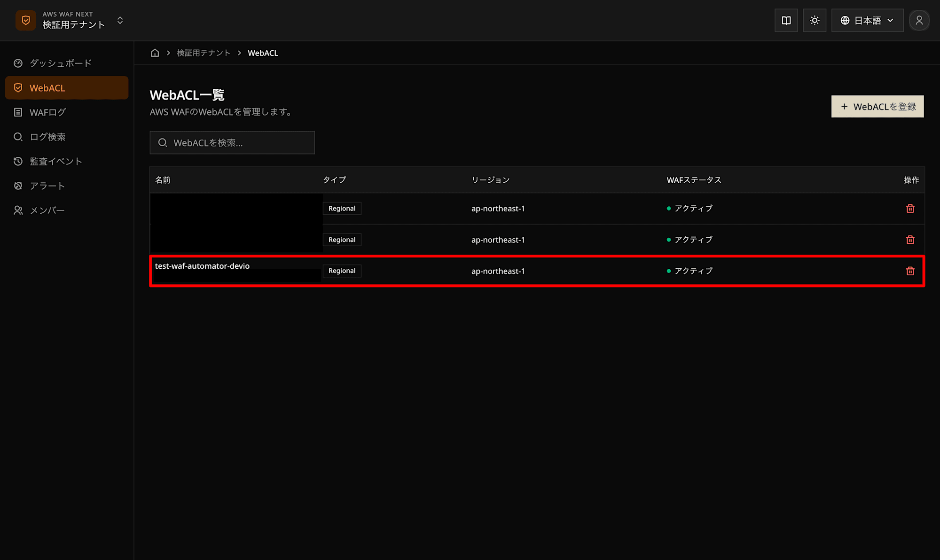
Task: Click the WebACLを登録 button
Action: 877,107
